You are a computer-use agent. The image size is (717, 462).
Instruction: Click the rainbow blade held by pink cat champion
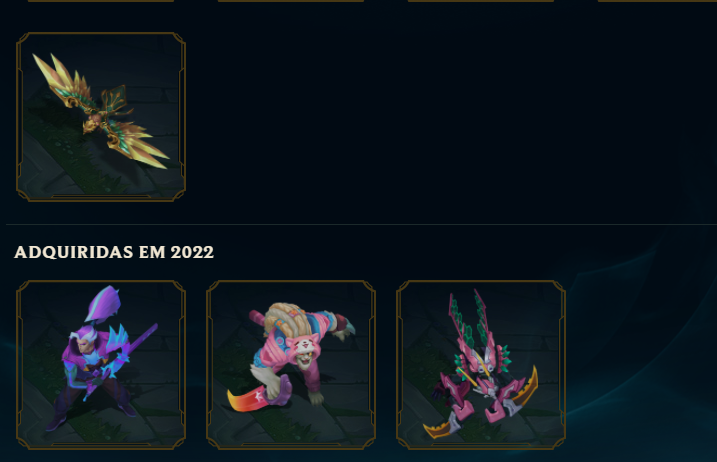tap(249, 400)
